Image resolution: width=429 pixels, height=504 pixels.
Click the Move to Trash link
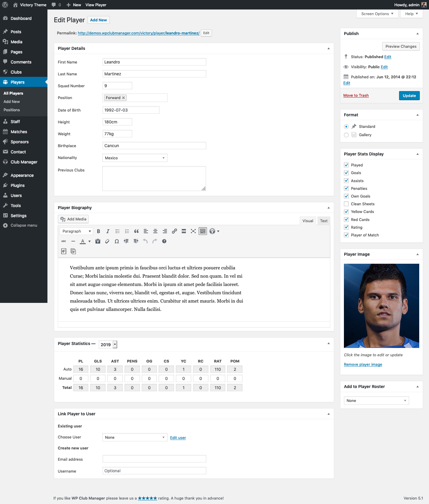coord(356,96)
